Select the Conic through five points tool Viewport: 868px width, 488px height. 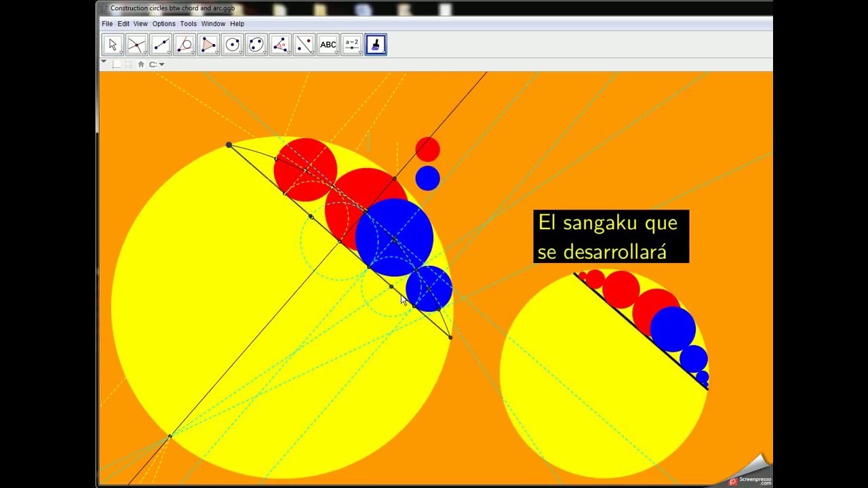(256, 45)
